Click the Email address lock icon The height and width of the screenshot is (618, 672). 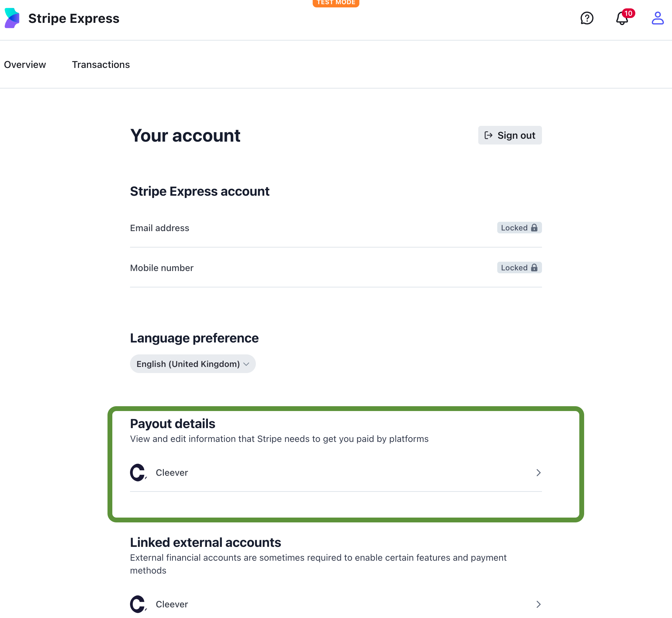[x=534, y=228]
